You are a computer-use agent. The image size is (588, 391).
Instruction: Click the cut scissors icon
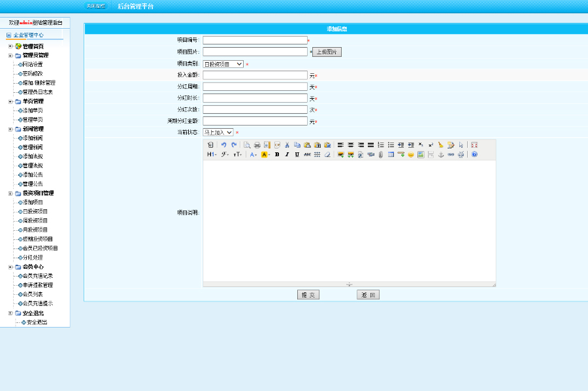(x=287, y=144)
